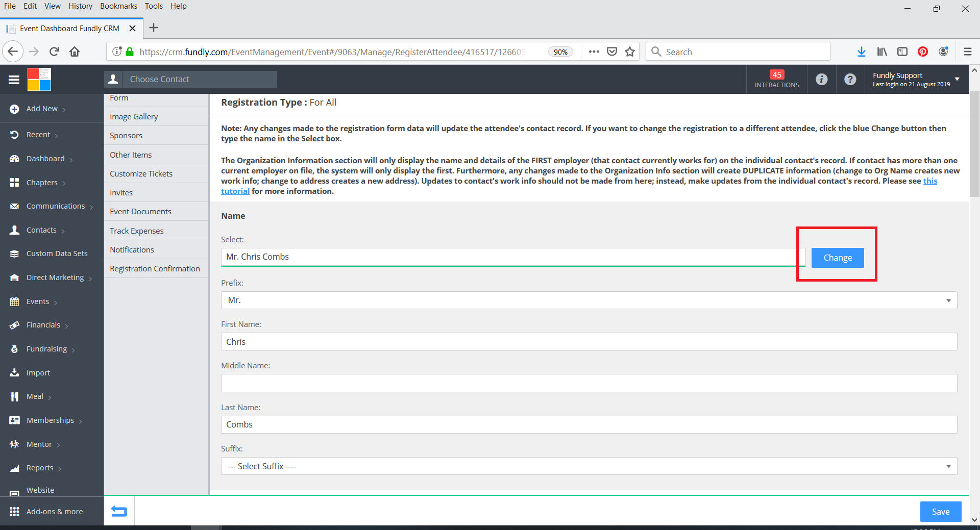Open the hamburger sidebar menu icon
Viewport: 980px width, 530px height.
[14, 80]
